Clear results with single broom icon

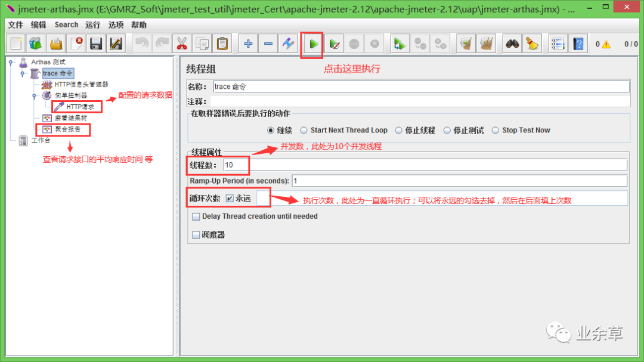[x=466, y=44]
